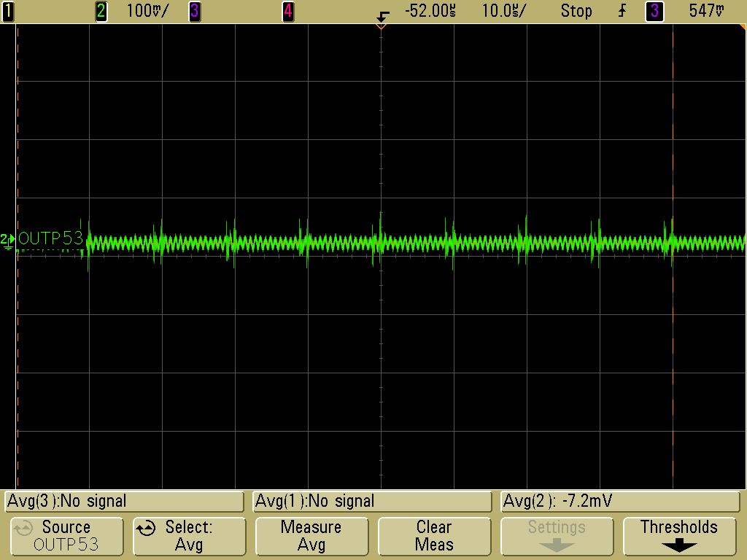Click the Clear Meas softkey

point(434,536)
